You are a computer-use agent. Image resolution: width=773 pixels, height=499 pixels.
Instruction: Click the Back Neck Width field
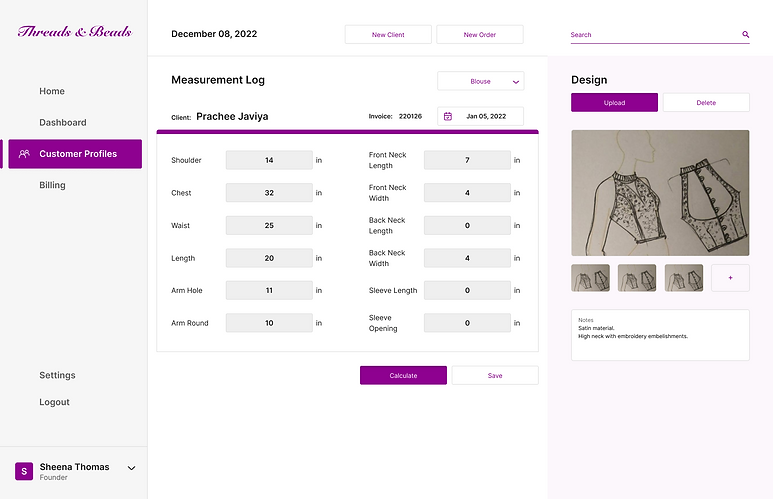point(467,258)
